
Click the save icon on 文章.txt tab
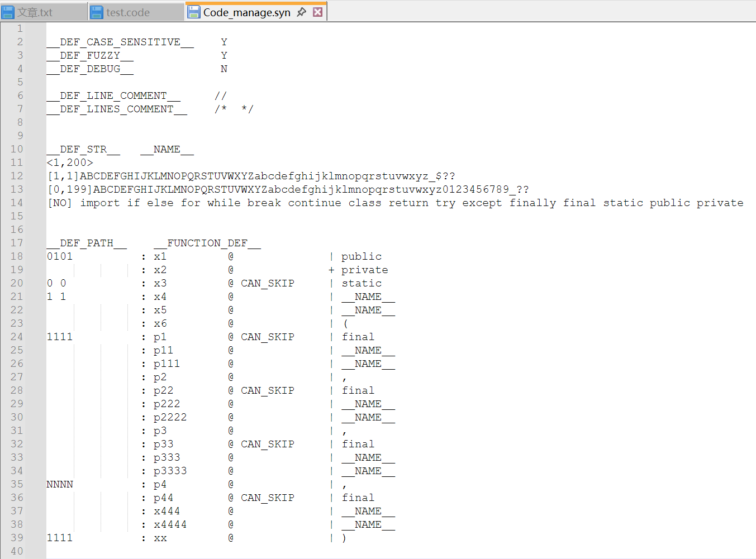(8, 12)
